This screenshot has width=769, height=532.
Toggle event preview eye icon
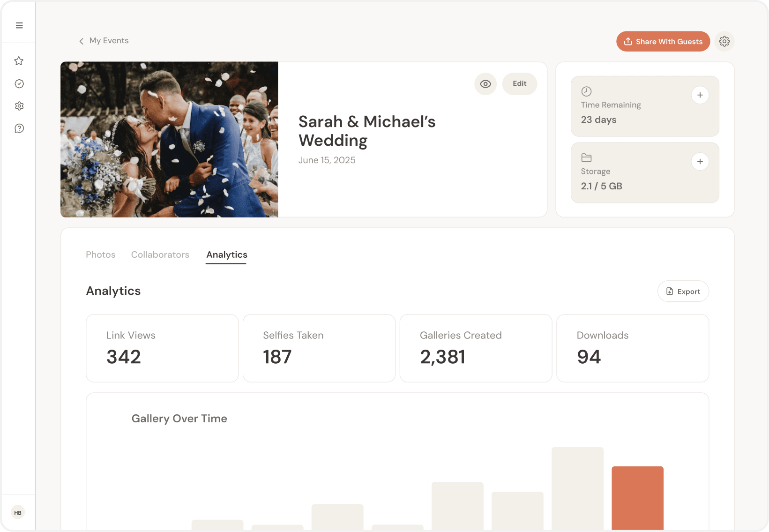click(x=485, y=84)
